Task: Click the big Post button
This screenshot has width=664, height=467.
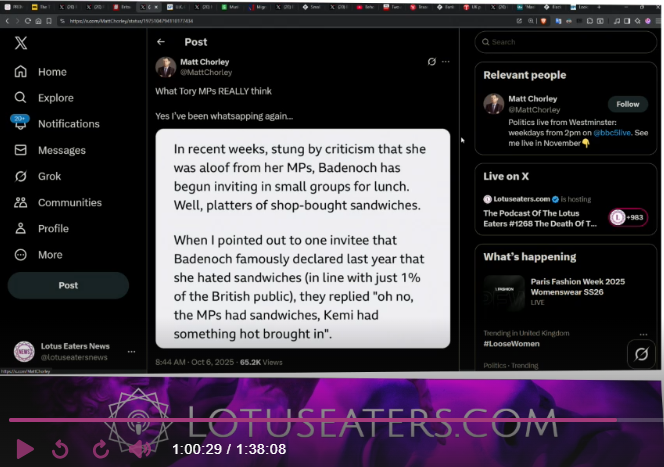Action: (68, 285)
